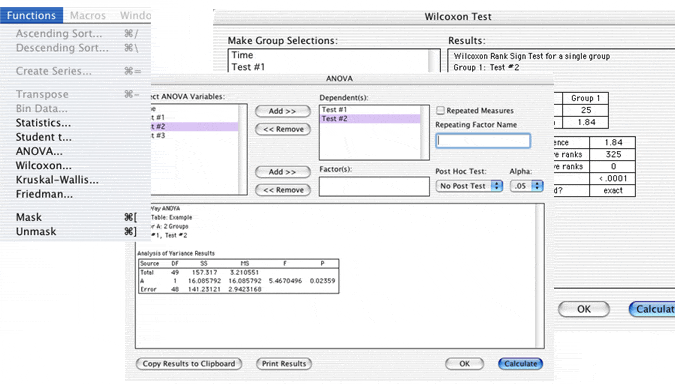Click Copy Results to Clipboard
This screenshot has height=384, width=675.
coord(189,364)
